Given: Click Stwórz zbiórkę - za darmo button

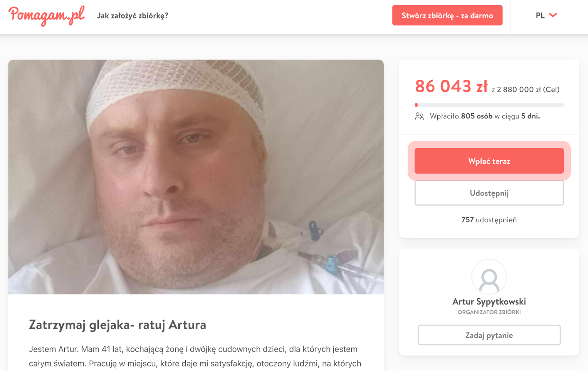Looking at the screenshot, I should [x=447, y=15].
